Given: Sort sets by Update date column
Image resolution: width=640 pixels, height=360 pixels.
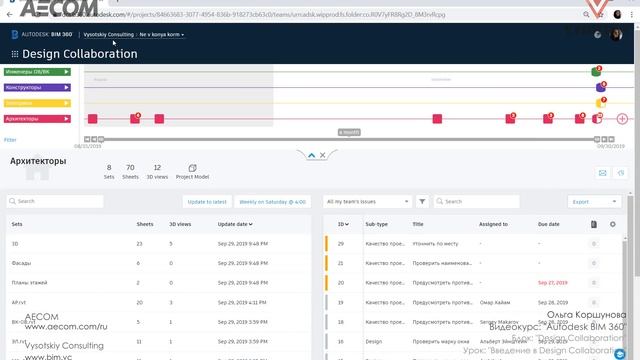Looking at the screenshot, I should tap(235, 224).
